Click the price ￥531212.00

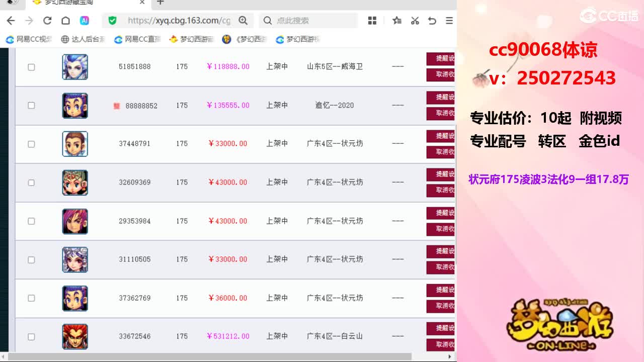pyautogui.click(x=228, y=336)
